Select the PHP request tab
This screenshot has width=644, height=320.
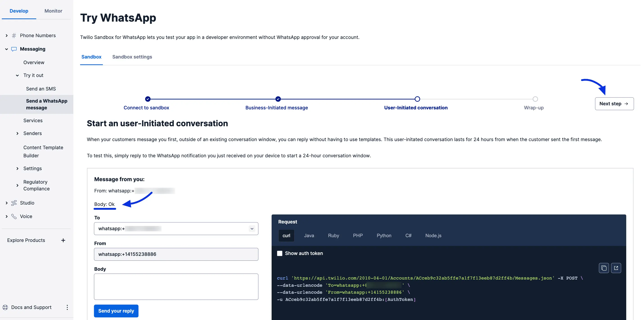click(358, 236)
